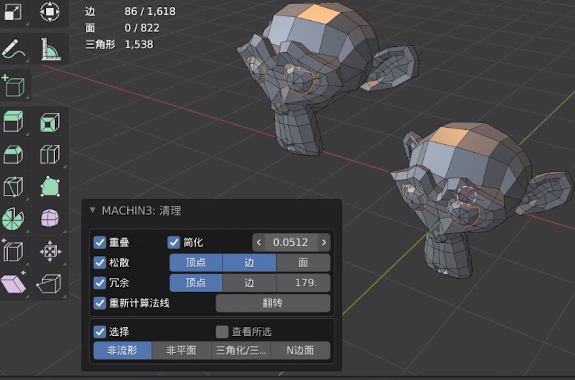The image size is (575, 380).
Task: Activate the Extrude Region tool
Action: click(x=14, y=122)
